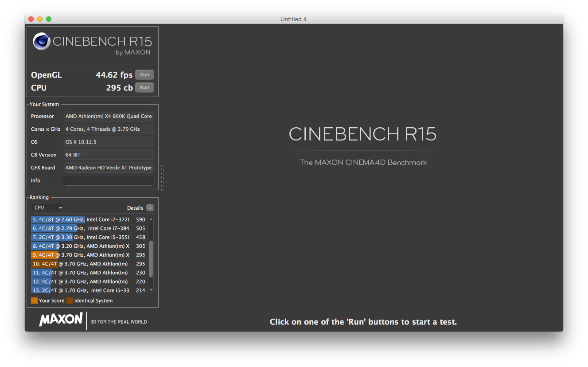This screenshot has width=588, height=367.
Task: Select ranking row 13, Intel Core i5 scoring 214
Action: (90, 290)
